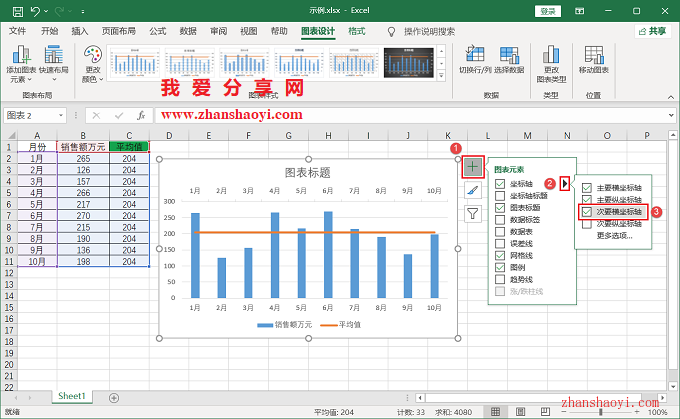This screenshot has width=680, height=419.
Task: Toggle the Legend (图例) checkbox
Action: click(500, 268)
